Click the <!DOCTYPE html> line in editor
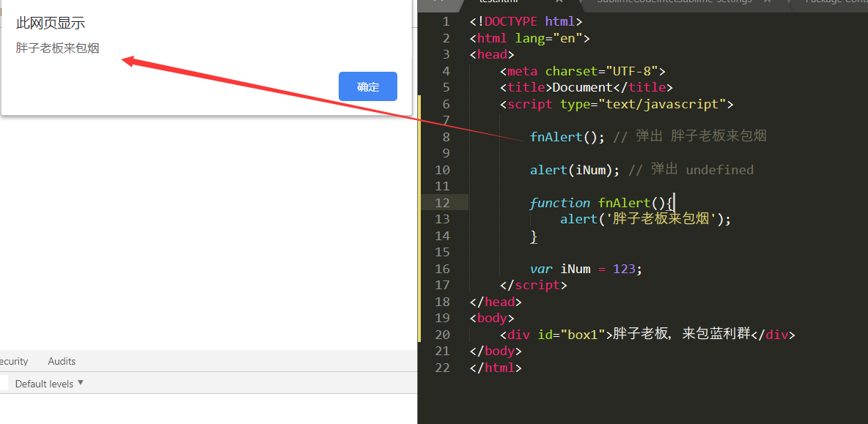 (526, 21)
